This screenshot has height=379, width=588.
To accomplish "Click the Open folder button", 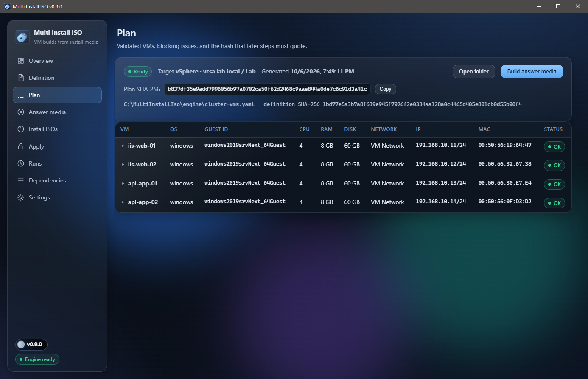I will click(x=474, y=71).
